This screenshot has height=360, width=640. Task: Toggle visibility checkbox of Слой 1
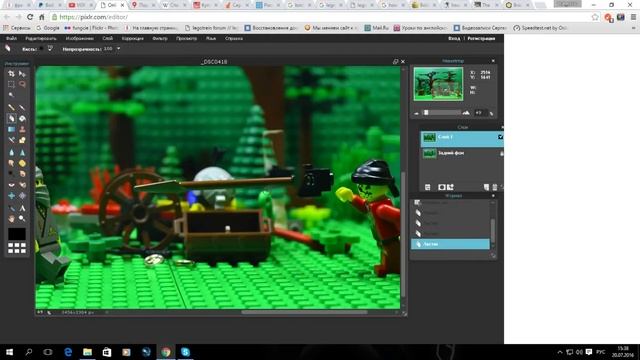500,137
